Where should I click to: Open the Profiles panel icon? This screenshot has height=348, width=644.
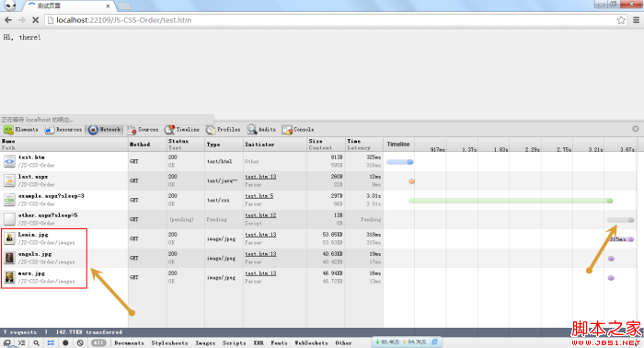tap(211, 130)
